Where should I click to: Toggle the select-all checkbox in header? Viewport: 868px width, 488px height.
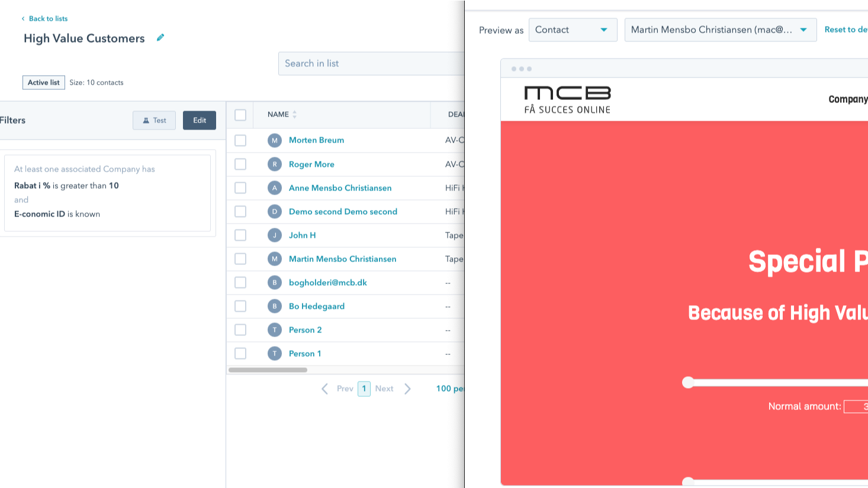(240, 115)
